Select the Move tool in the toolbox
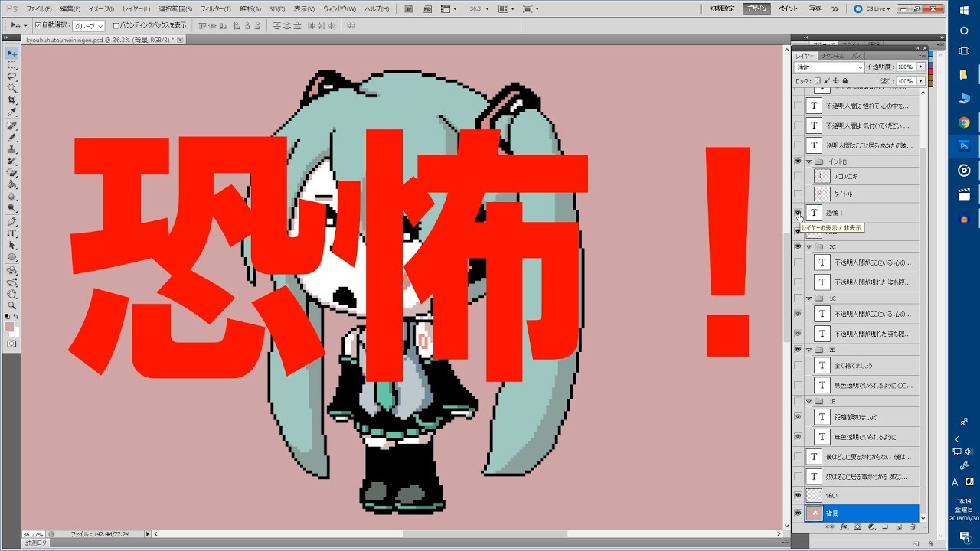The width and height of the screenshot is (980, 551). [12, 54]
